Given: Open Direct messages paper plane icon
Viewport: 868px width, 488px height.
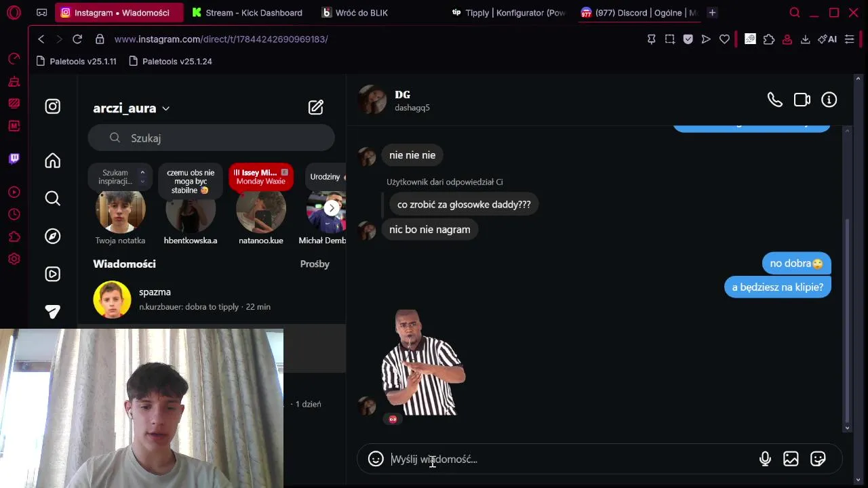Looking at the screenshot, I should [52, 312].
